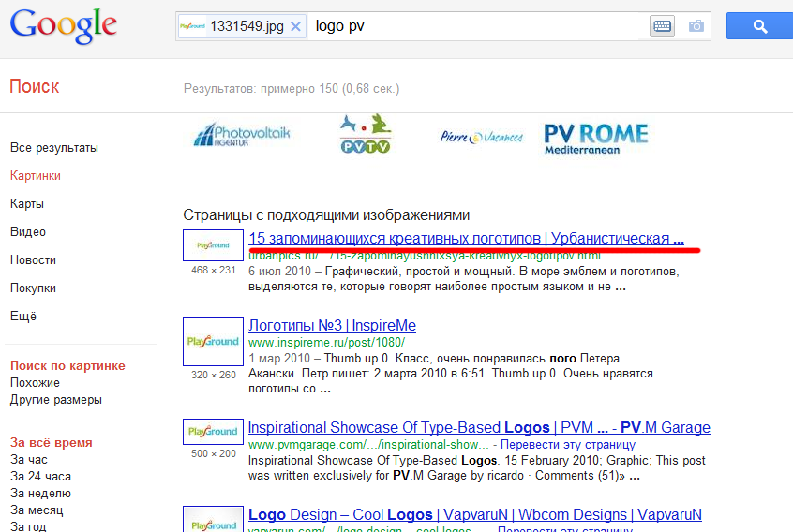
Task: Select the 'За год' time filter
Action: (x=28, y=526)
